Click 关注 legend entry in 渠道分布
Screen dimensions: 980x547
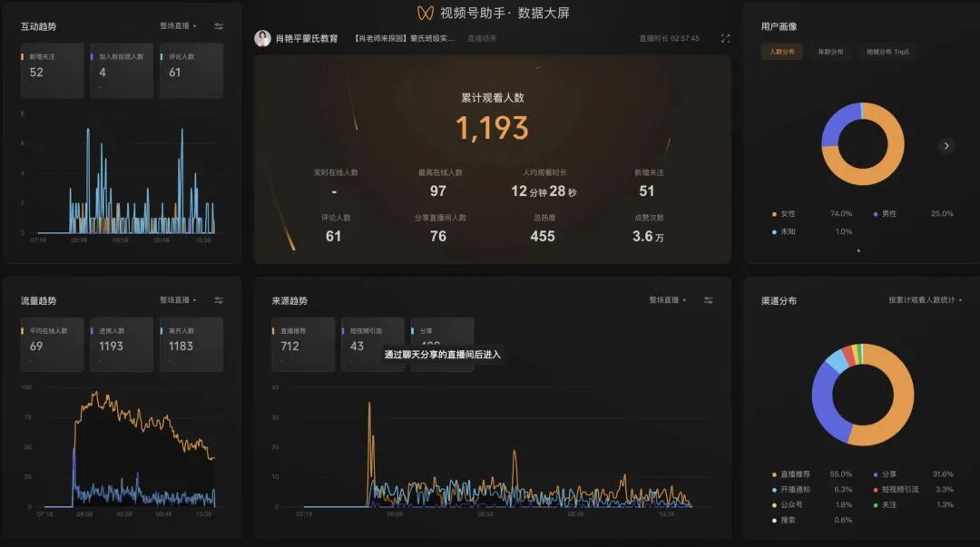coord(885,504)
